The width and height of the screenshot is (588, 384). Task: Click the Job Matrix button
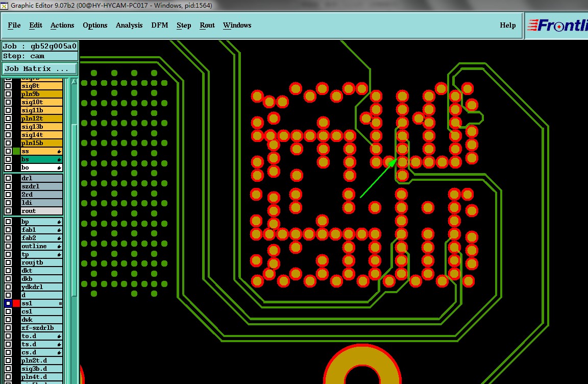[40, 68]
